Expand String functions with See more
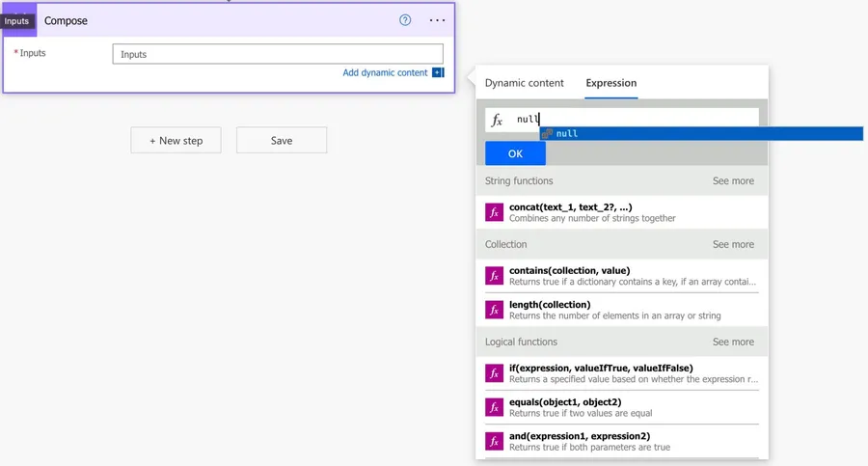868x466 pixels. pos(733,181)
